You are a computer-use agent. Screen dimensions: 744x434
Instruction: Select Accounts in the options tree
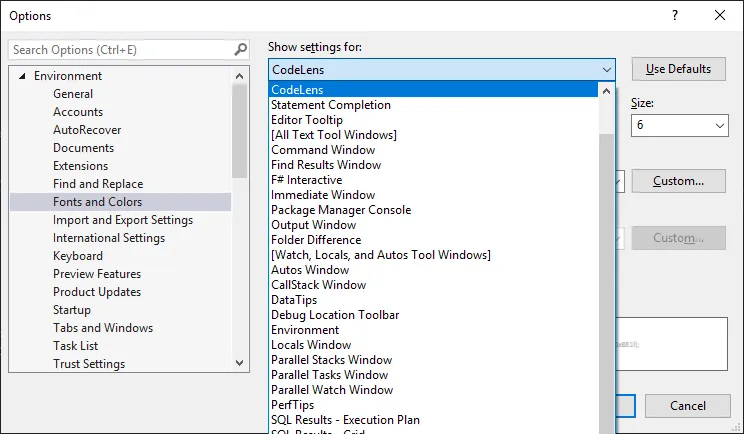click(x=78, y=112)
